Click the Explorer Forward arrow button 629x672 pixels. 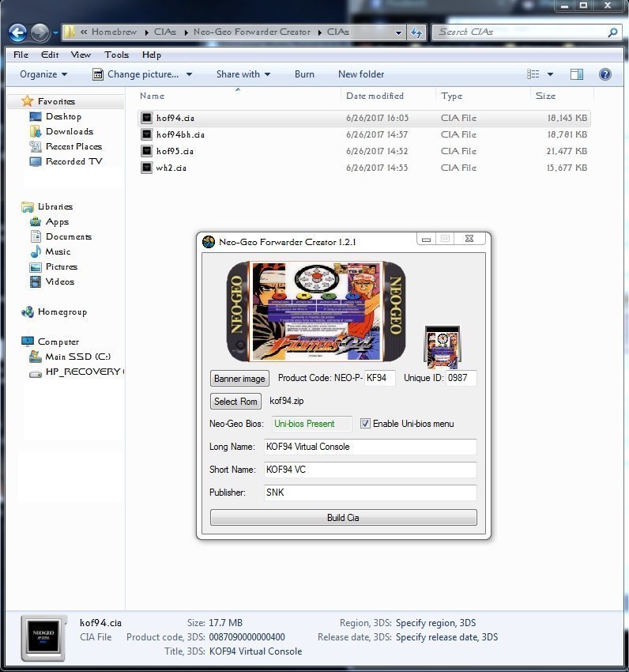pos(40,32)
